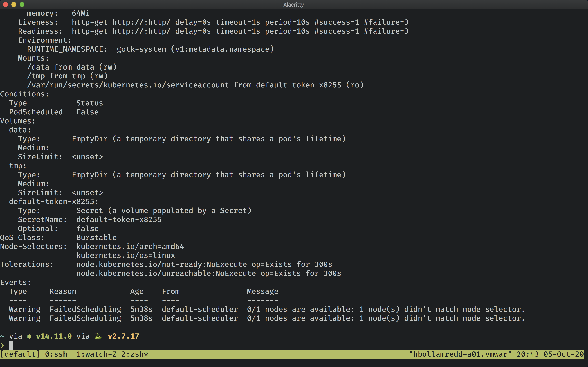588x367 pixels.
Task: Select the SizeLimit unset value under tmp
Action: (88, 192)
